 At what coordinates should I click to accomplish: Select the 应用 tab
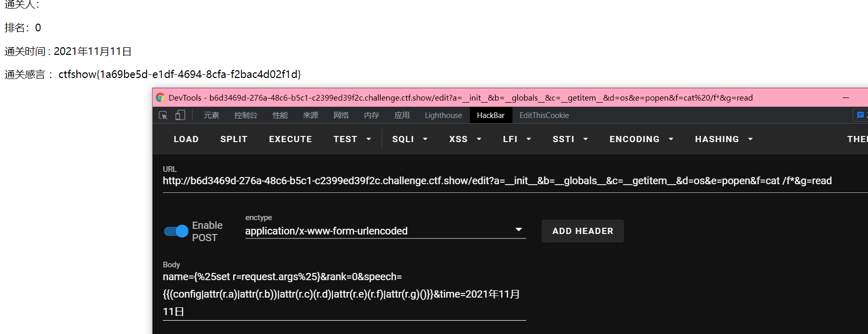[x=402, y=115]
